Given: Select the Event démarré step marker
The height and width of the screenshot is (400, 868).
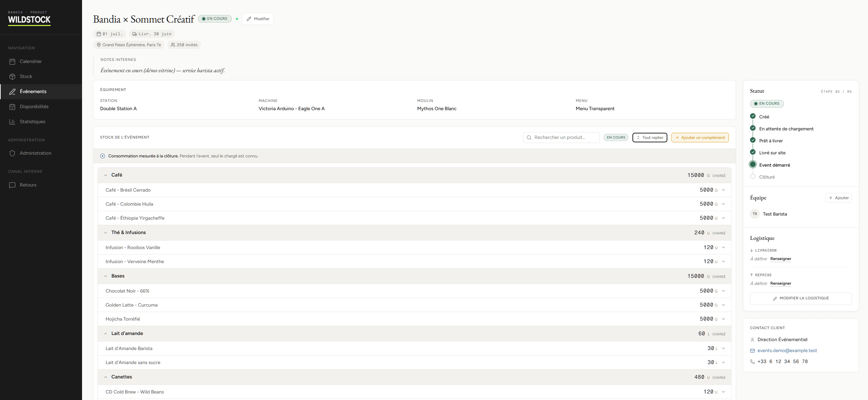Looking at the screenshot, I should coord(753,165).
